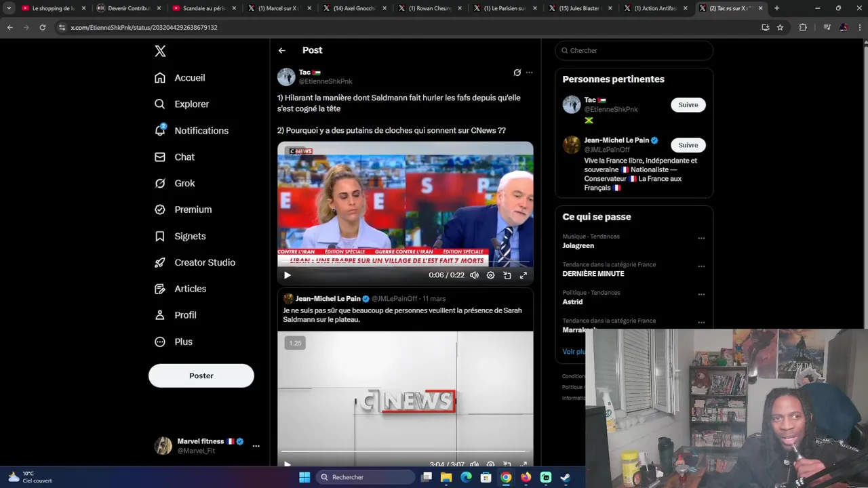Click the Poster button
Image resolution: width=868 pixels, height=488 pixels.
tap(201, 375)
